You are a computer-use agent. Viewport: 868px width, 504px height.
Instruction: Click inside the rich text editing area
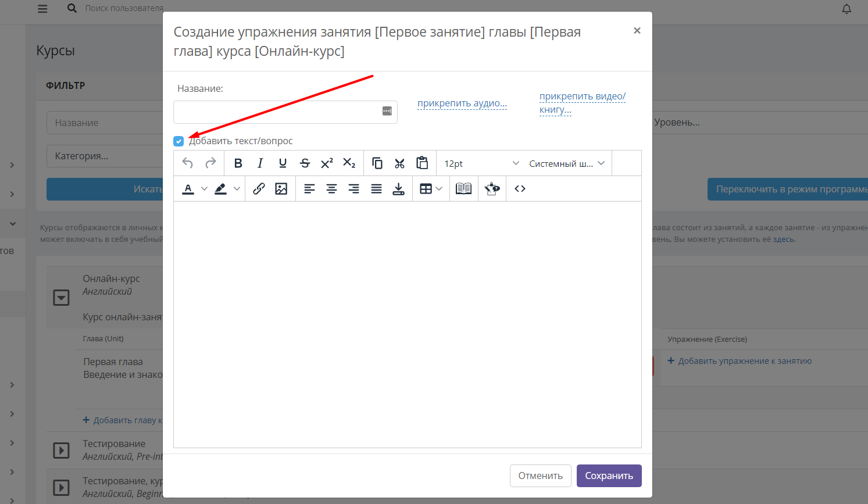(x=407, y=324)
